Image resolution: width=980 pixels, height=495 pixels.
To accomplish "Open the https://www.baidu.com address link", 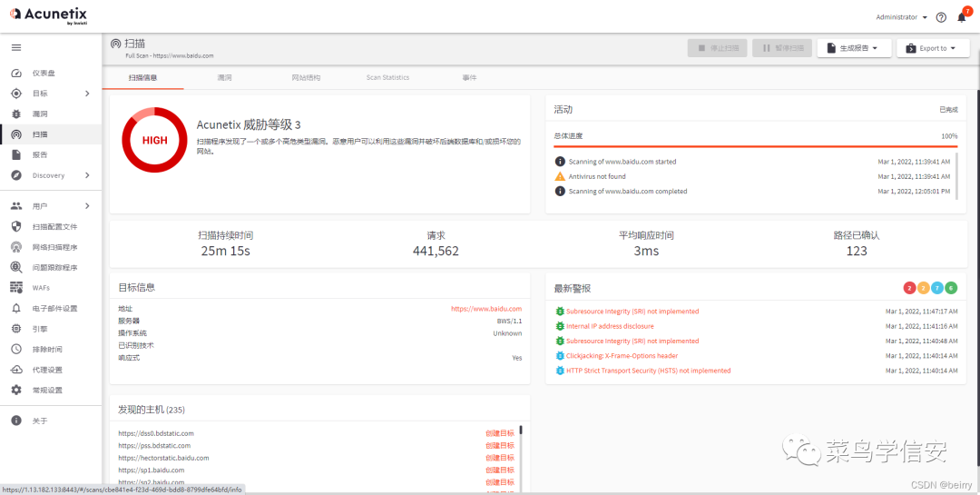I will click(x=486, y=309).
